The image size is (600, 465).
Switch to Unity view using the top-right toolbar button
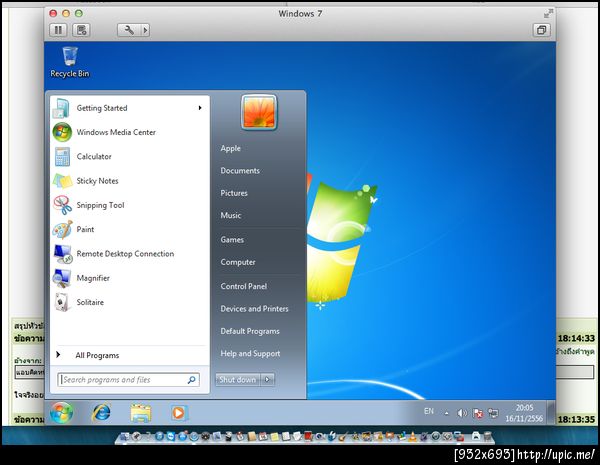pyautogui.click(x=541, y=30)
